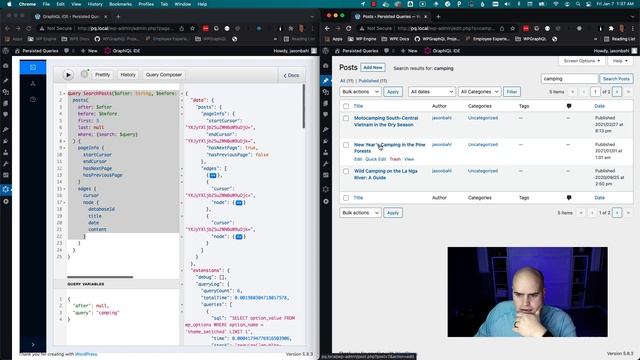Select the highlighted GraphiQL icon in left IDE sidebar
The height and width of the screenshot is (360, 640).
tap(33, 67)
